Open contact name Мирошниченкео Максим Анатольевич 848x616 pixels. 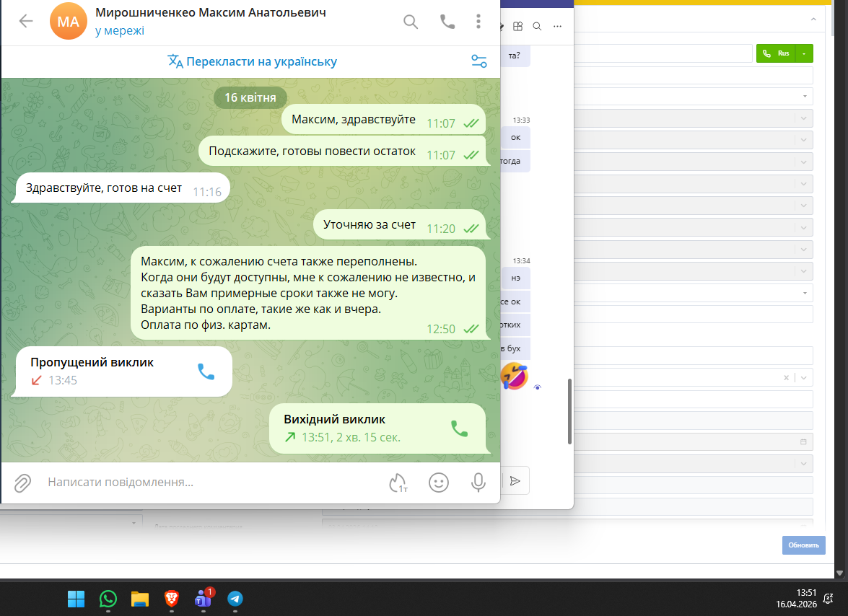point(211,12)
